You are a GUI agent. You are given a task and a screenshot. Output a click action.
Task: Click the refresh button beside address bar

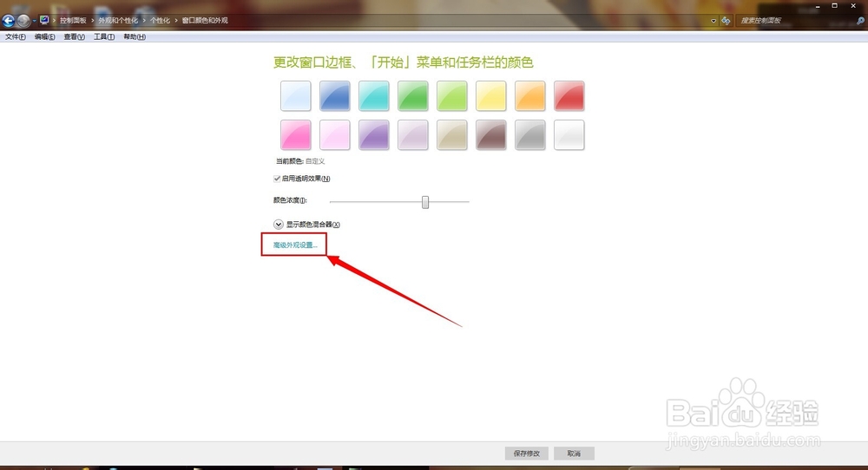(x=726, y=21)
